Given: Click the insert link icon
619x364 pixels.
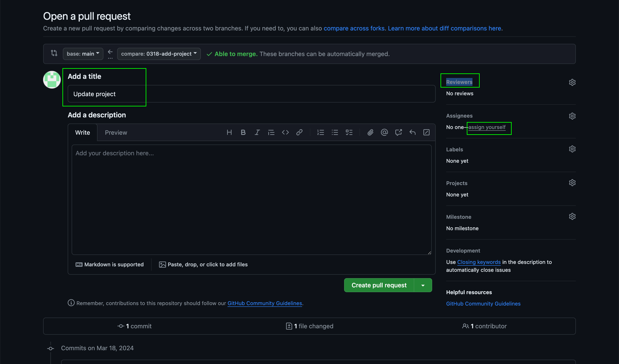Looking at the screenshot, I should click(299, 133).
